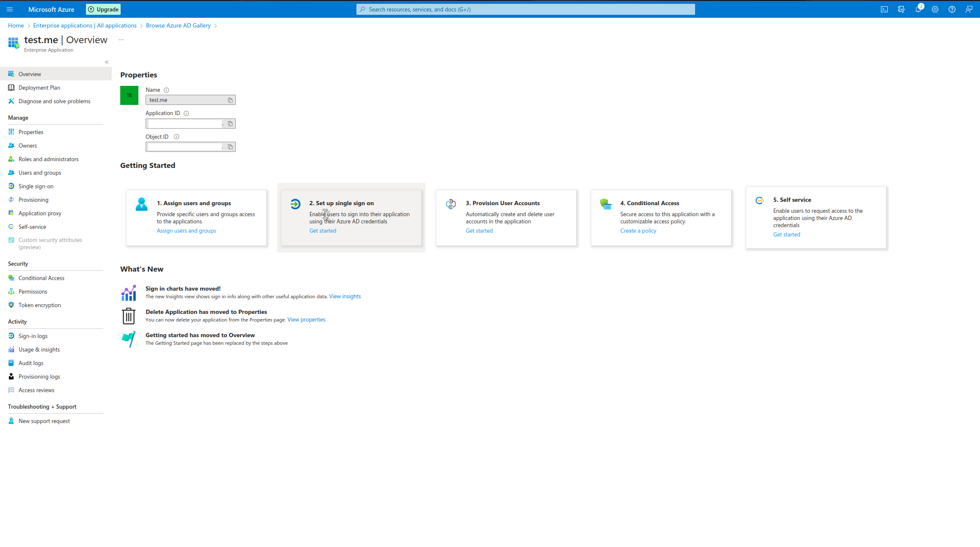Click the green TE application logo
The height and width of the screenshot is (547, 980).
click(129, 95)
